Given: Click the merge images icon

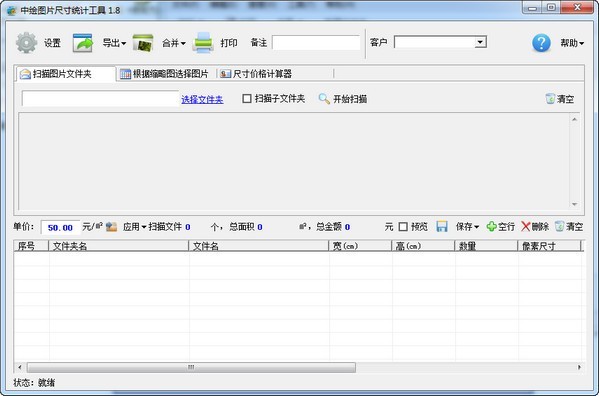Looking at the screenshot, I should point(143,43).
